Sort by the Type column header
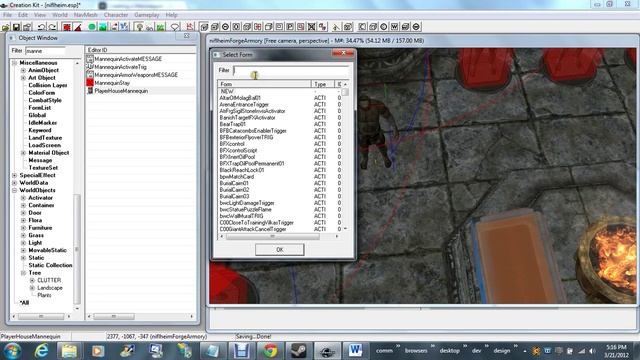 point(322,84)
